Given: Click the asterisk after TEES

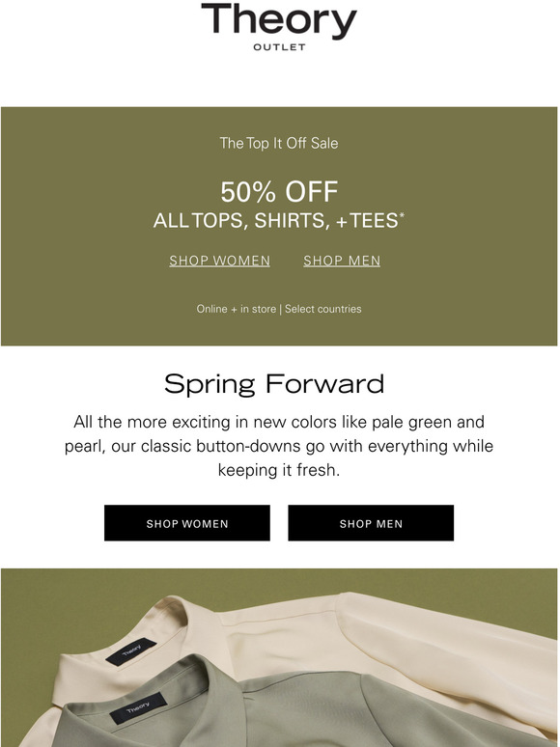Looking at the screenshot, I should click(x=402, y=215).
